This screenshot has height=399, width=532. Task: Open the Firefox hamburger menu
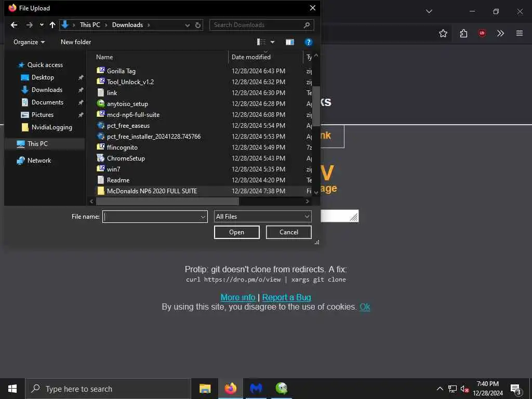point(519,33)
